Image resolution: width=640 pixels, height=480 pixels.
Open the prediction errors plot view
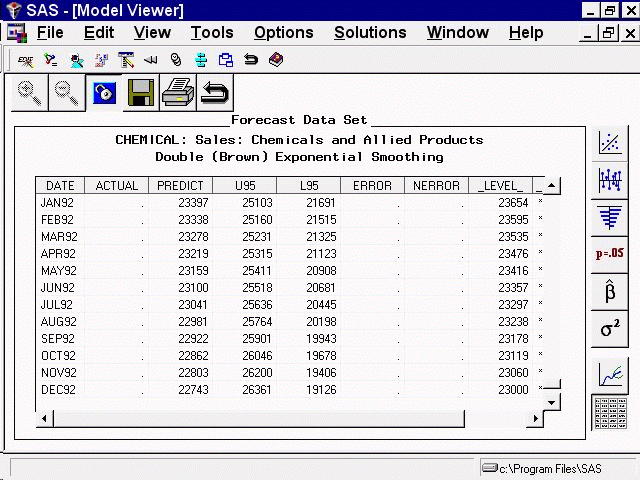click(609, 180)
